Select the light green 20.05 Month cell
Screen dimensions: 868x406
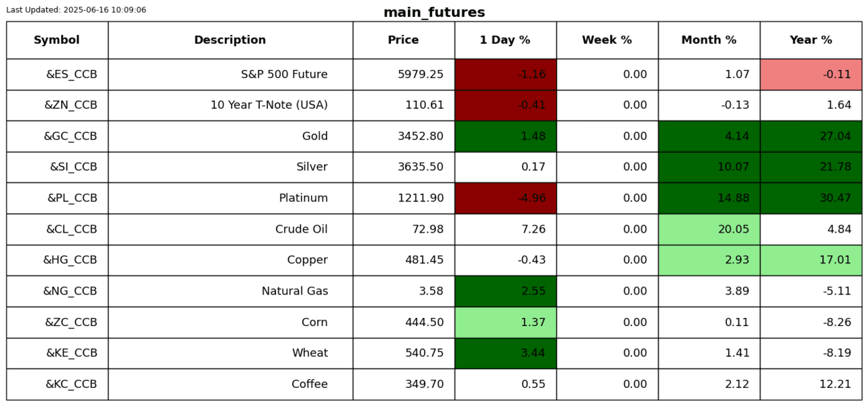tap(709, 229)
